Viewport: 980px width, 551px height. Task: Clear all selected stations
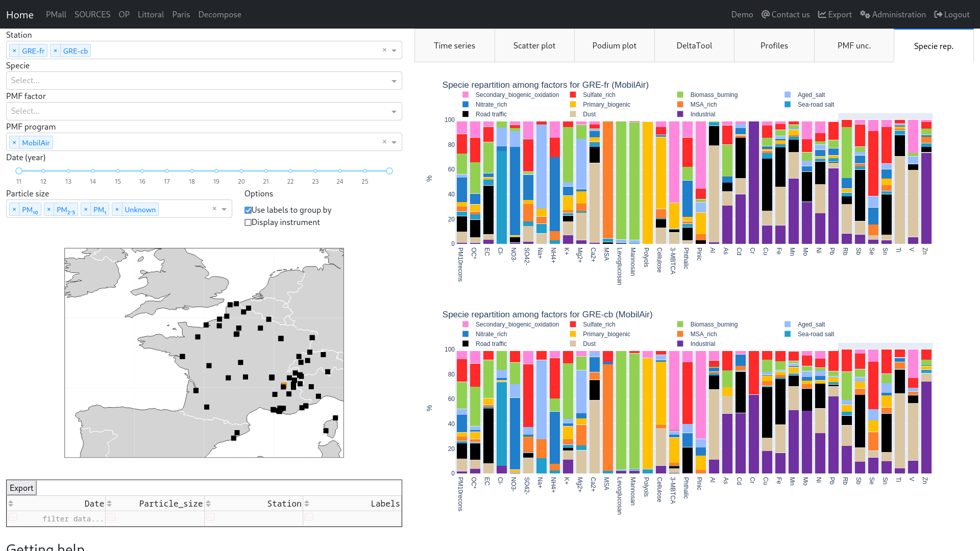(x=384, y=50)
